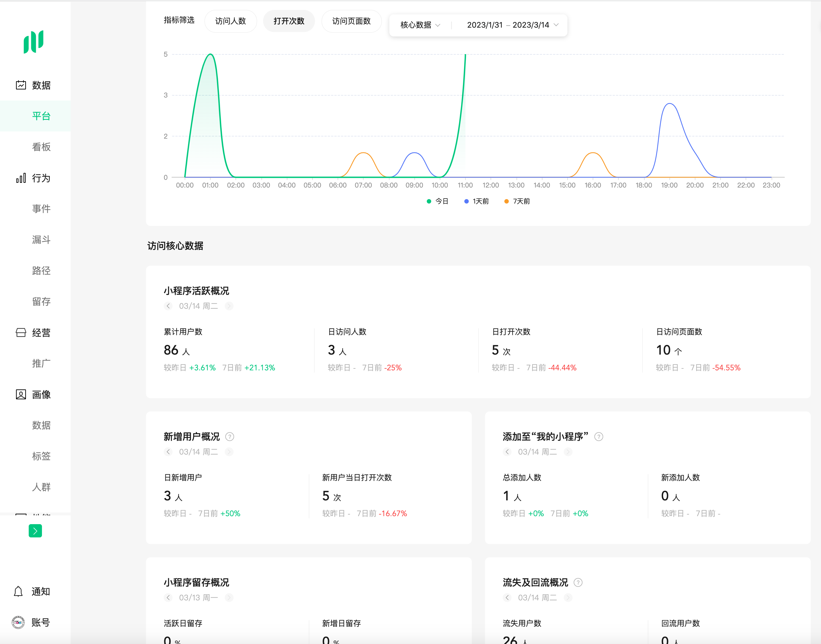
Task: Open 数据 under 画像 in the sidebar
Action: (41, 425)
